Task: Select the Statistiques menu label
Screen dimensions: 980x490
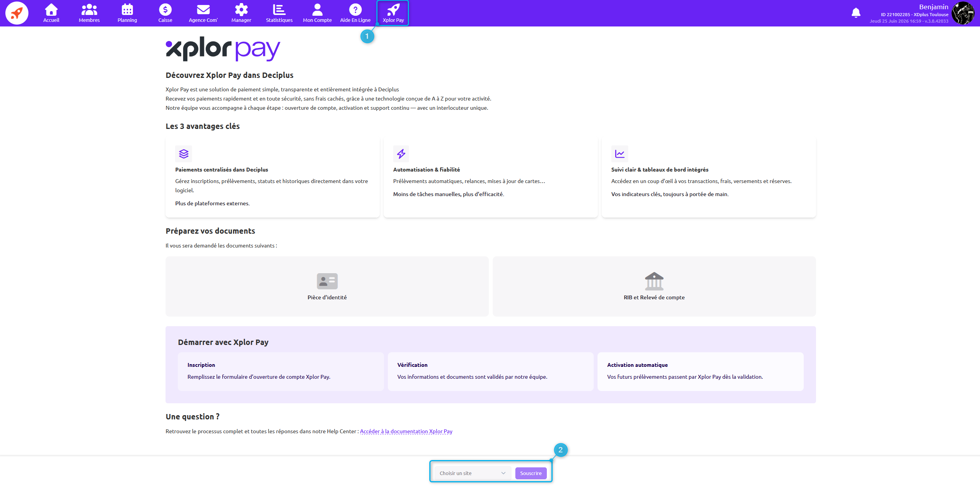Action: [279, 20]
